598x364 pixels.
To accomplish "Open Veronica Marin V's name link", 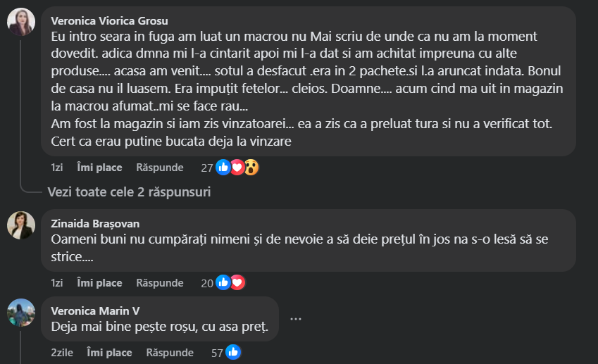I will 96,311.
